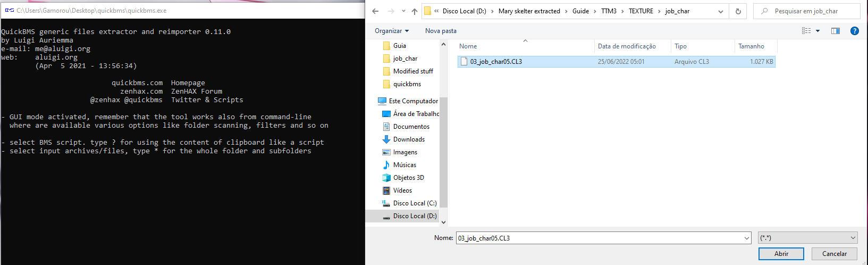Image resolution: width=868 pixels, height=265 pixels.
Task: Click quickbms.exe console window icon
Action: pyautogui.click(x=10, y=10)
